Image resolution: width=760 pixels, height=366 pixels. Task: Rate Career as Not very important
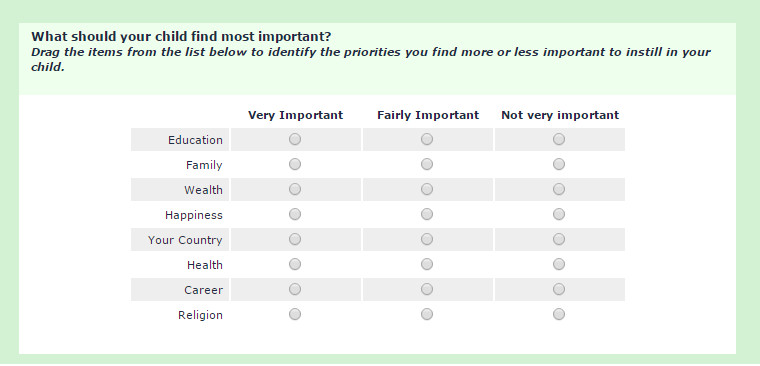point(559,289)
